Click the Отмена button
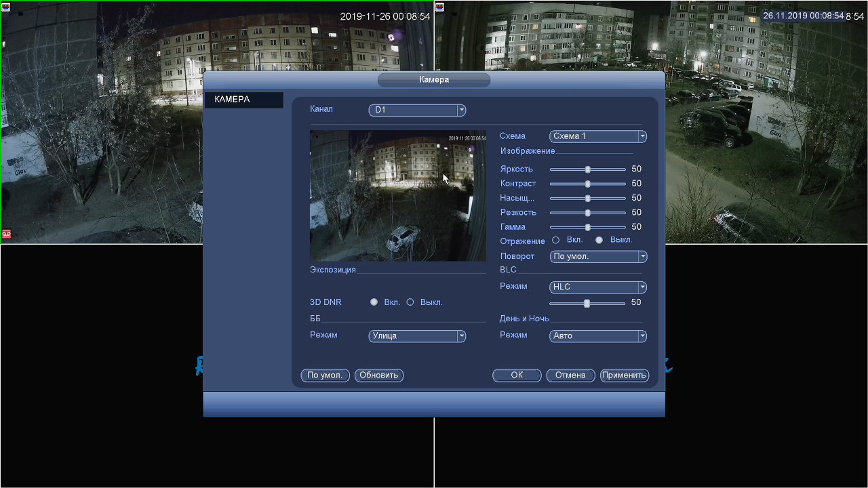This screenshot has height=488, width=868. (570, 375)
